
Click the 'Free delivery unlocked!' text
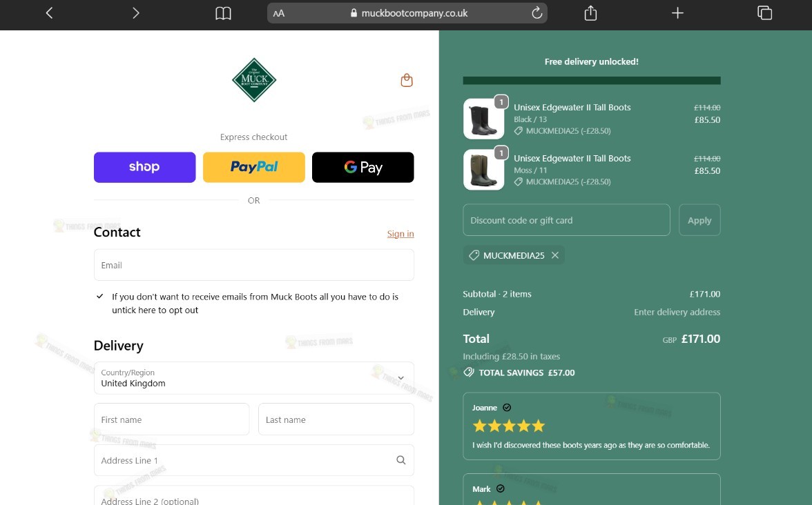tap(591, 61)
